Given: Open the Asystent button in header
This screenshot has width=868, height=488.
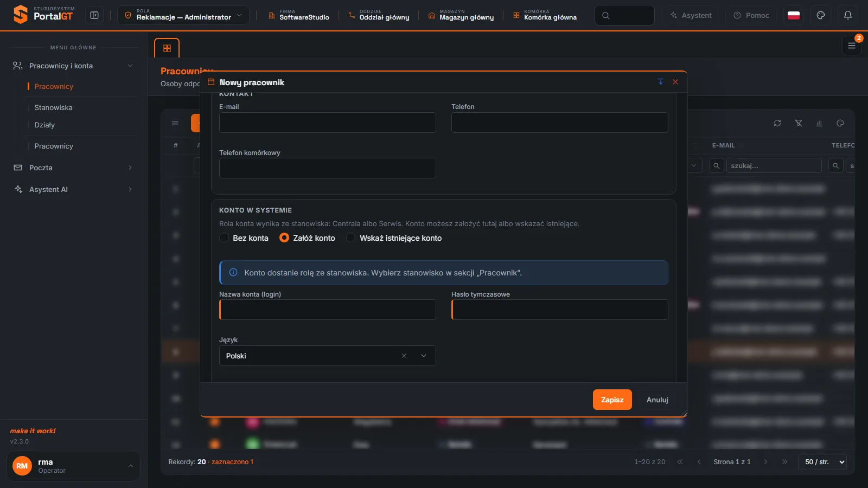Looking at the screenshot, I should pyautogui.click(x=691, y=15).
